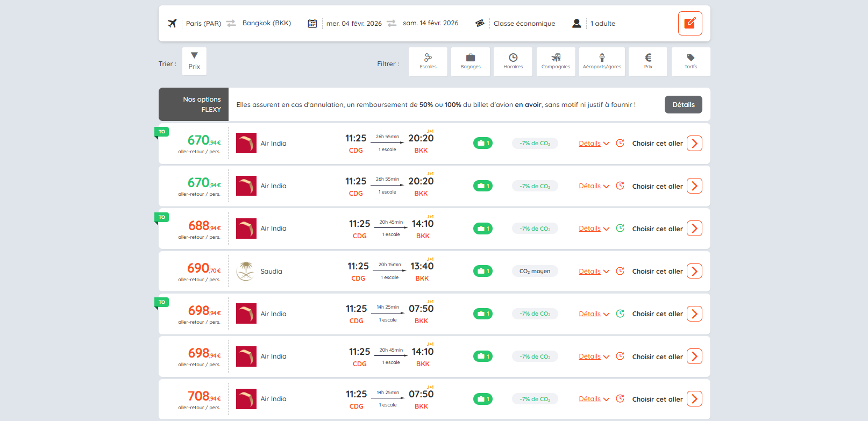This screenshot has width=868, height=421.
Task: Open the Prix euro filter
Action: coord(648,62)
